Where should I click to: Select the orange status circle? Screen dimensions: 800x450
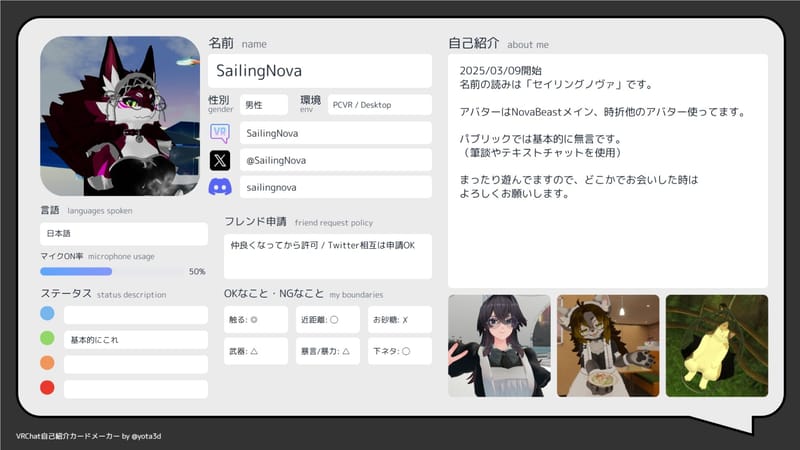[47, 364]
